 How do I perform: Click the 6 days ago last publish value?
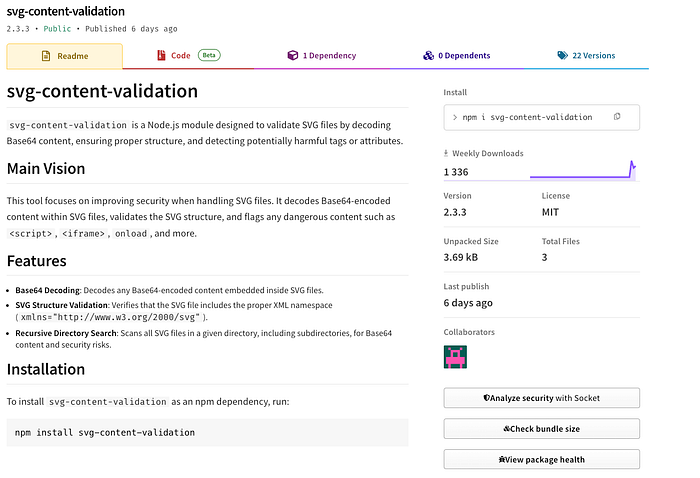468,303
